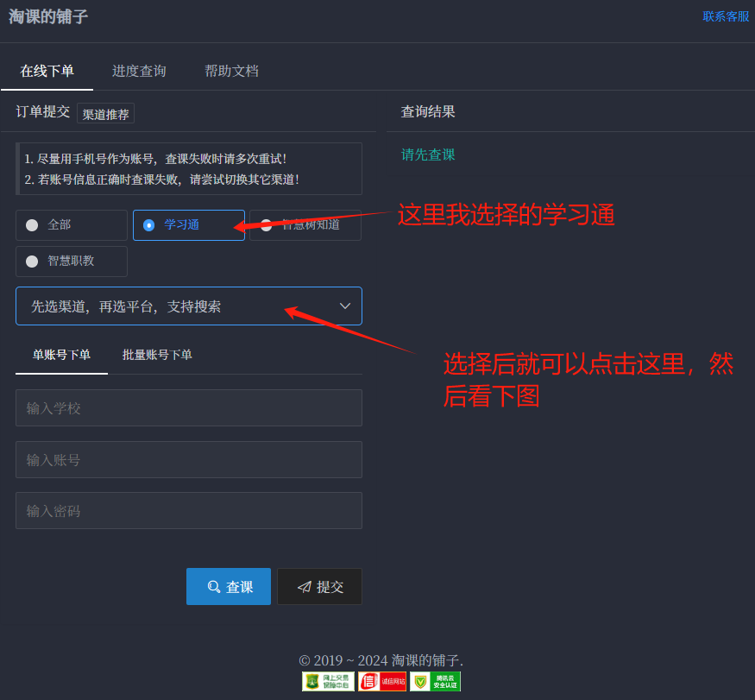Click the 联系客服 link

[x=726, y=16]
